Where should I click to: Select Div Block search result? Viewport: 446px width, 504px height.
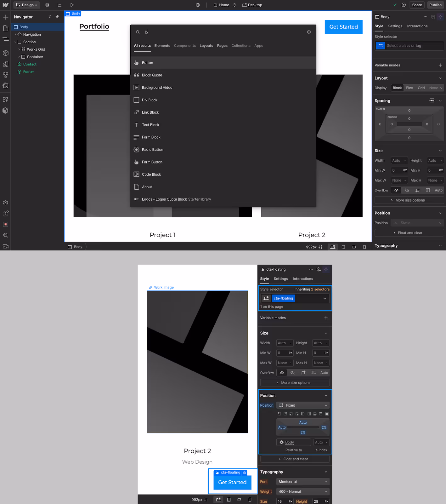click(223, 100)
